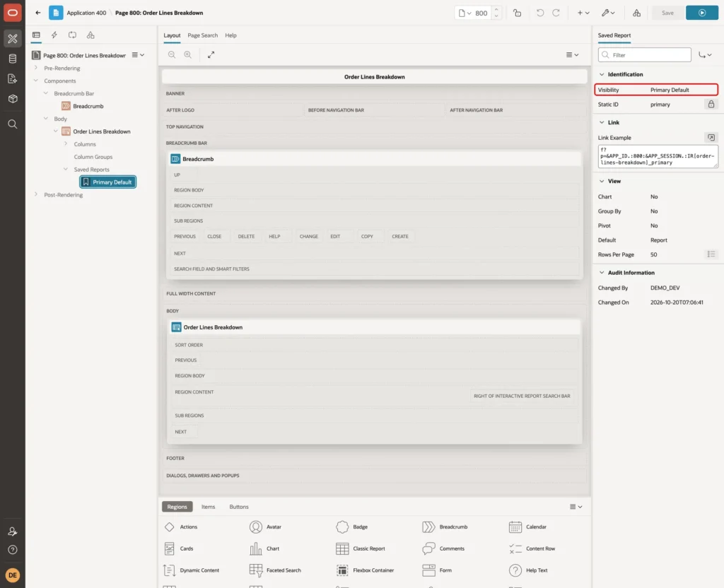Click the Oracle APEX home logo
This screenshot has width=724, height=588.
pyautogui.click(x=13, y=13)
